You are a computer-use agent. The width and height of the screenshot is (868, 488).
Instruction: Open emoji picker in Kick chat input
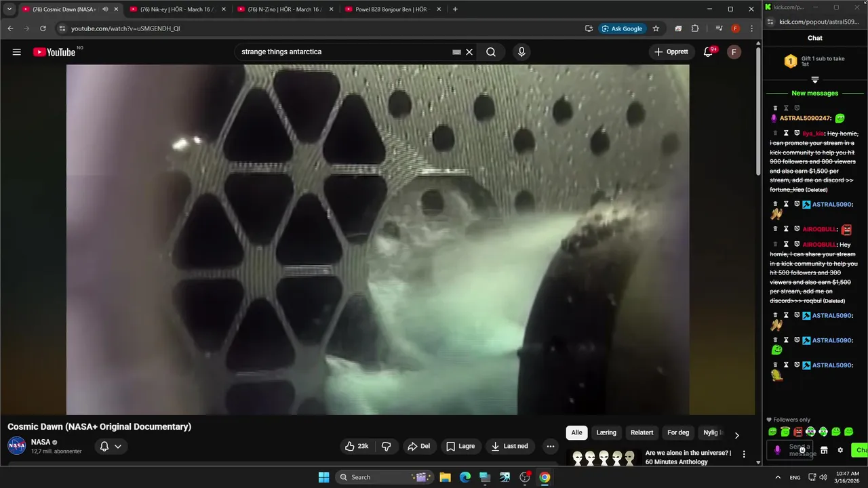pos(802,450)
